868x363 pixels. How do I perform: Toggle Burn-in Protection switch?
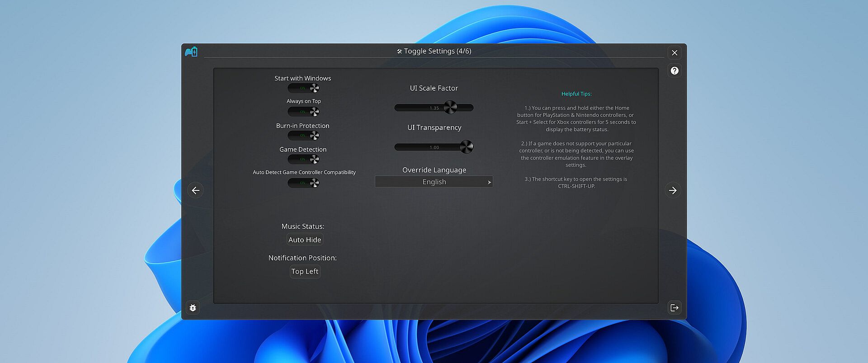click(303, 136)
